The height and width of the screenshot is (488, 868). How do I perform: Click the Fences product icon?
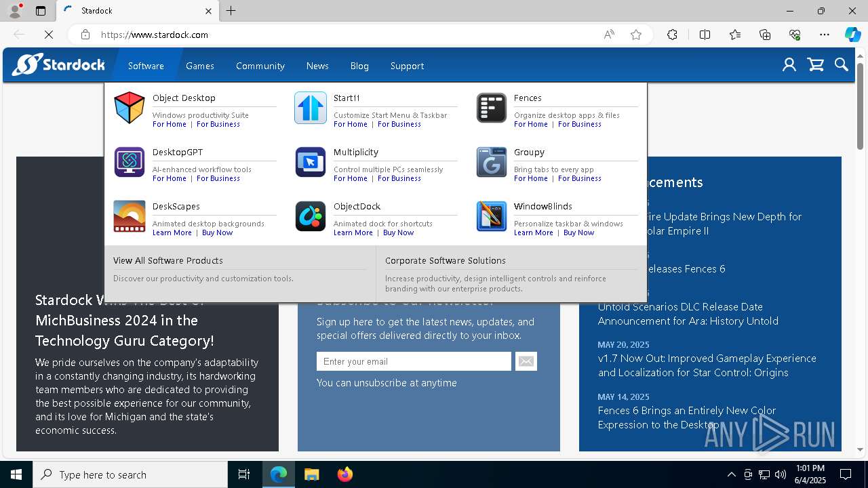pyautogui.click(x=492, y=108)
